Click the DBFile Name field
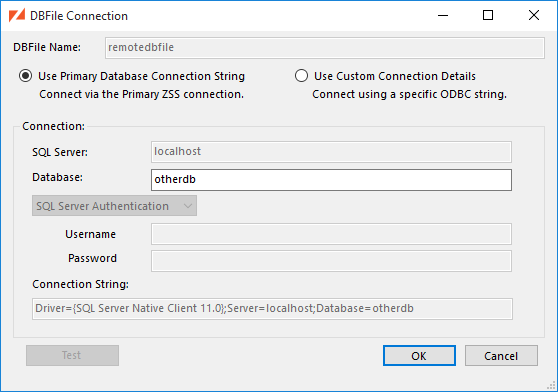This screenshot has width=558, height=392. (325, 48)
